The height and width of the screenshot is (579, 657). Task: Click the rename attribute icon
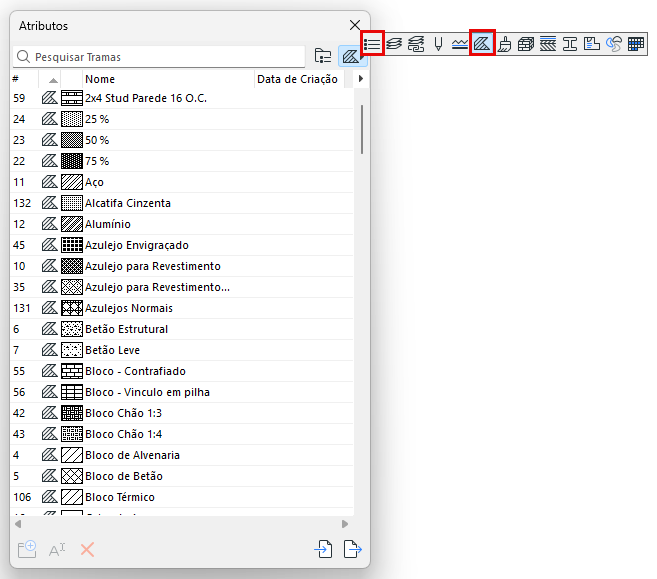click(57, 549)
